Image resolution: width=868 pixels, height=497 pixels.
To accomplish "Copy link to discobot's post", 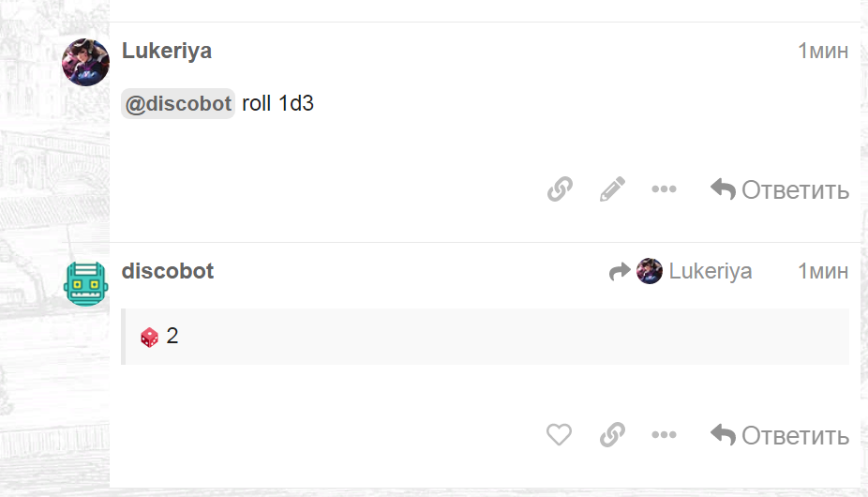I will (x=612, y=435).
